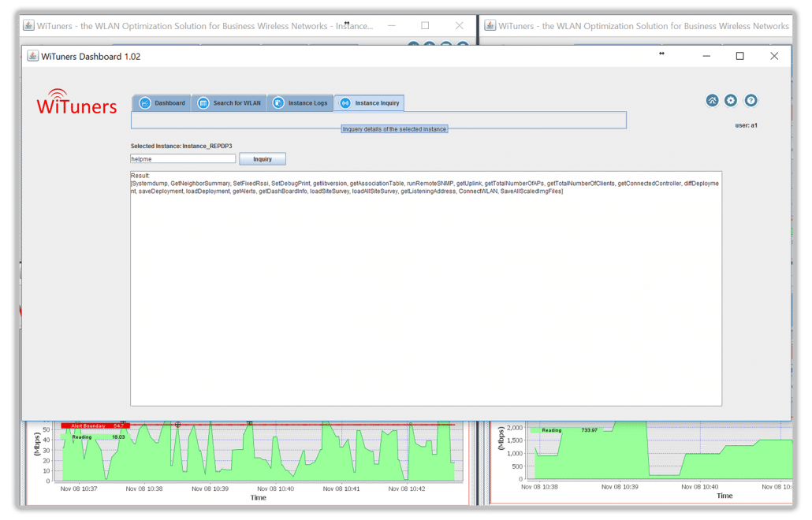The width and height of the screenshot is (812, 520).
Task: Click the 'user: a1' label
Action: coord(747,125)
